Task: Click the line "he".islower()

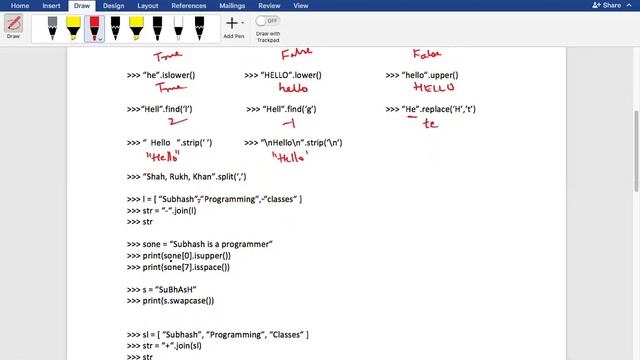Action: pos(161,75)
